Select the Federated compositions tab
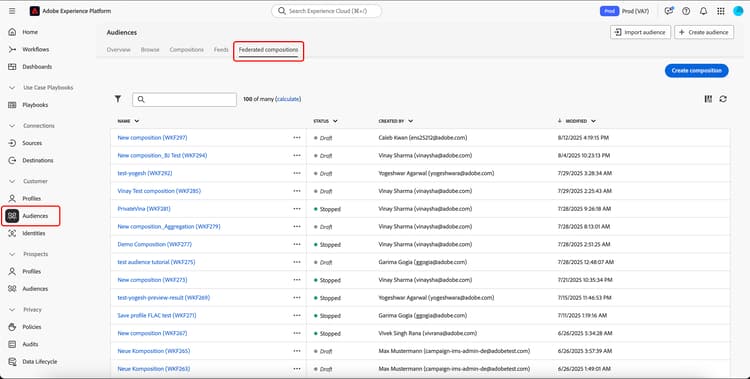Image resolution: width=750 pixels, height=379 pixels. (x=268, y=50)
